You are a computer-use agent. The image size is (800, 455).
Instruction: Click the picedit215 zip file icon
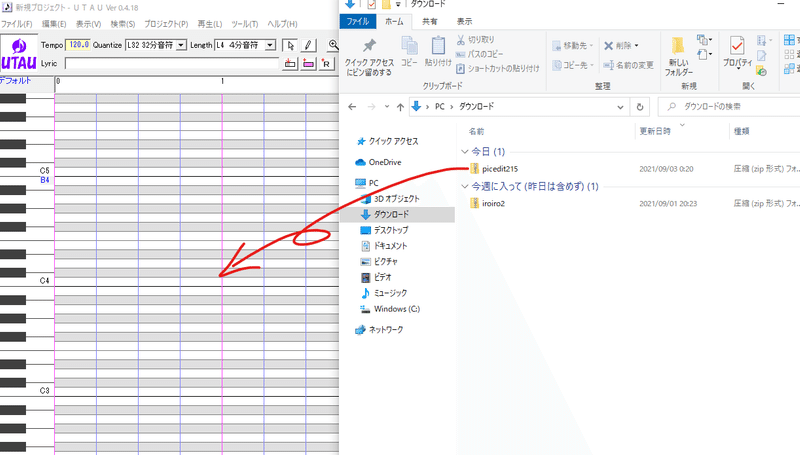point(474,169)
